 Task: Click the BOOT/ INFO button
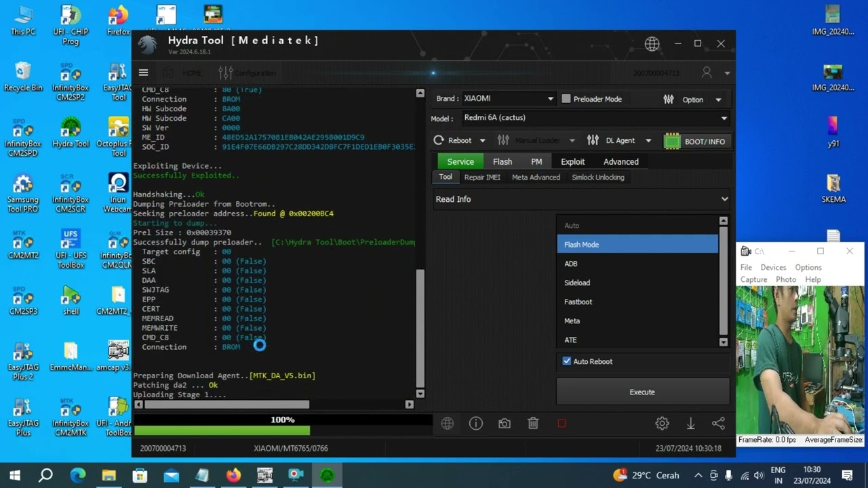(x=696, y=141)
